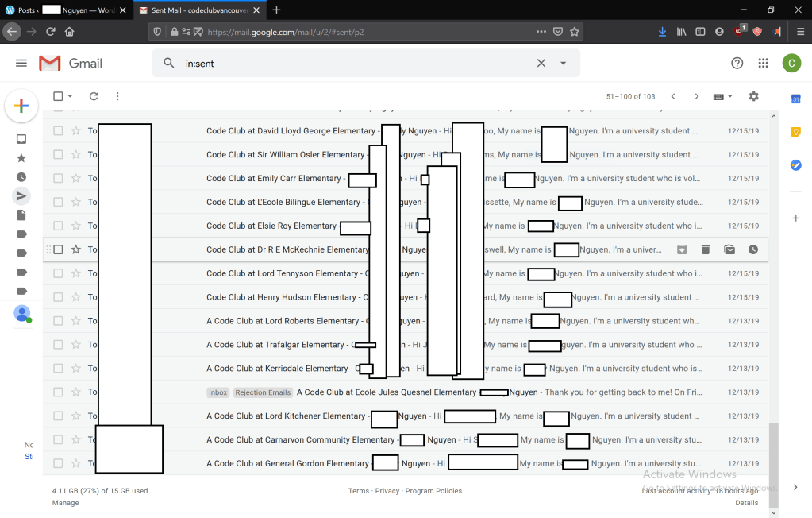Snooze the Dr R E McKechnie email
812x518 pixels.
(752, 249)
